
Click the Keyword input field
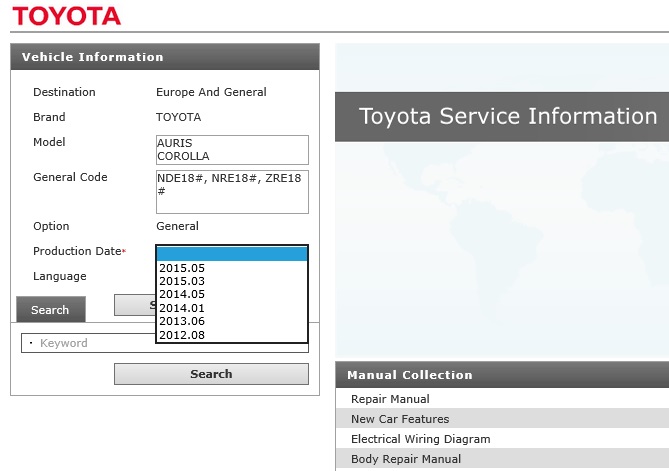click(89, 343)
